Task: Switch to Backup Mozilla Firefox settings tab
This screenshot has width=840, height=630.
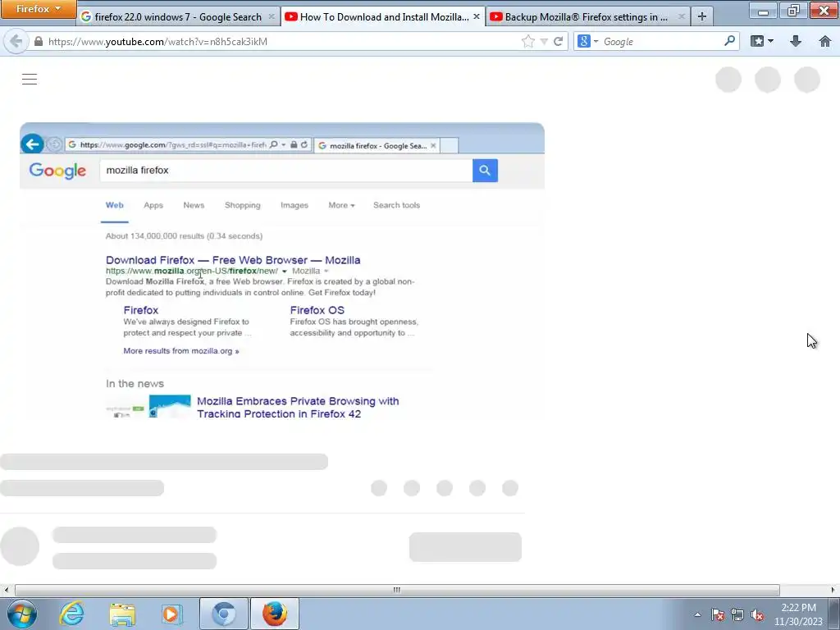Action: [x=587, y=17]
